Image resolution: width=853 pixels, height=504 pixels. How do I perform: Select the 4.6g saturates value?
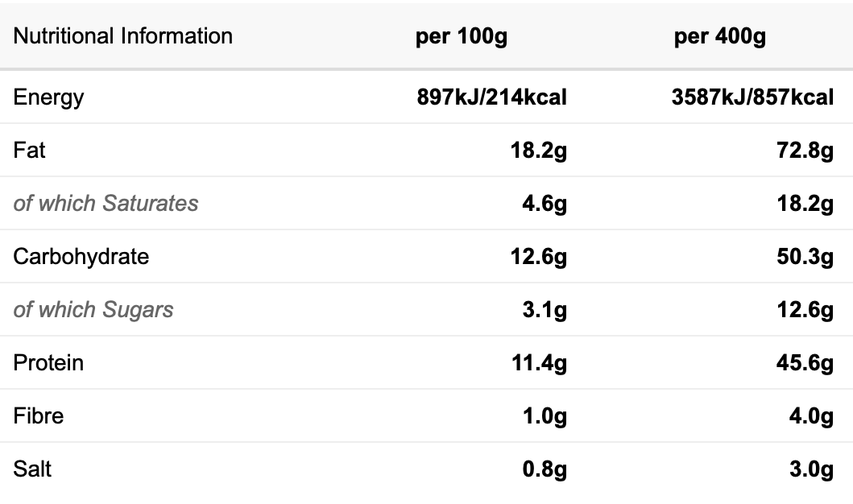(x=545, y=204)
